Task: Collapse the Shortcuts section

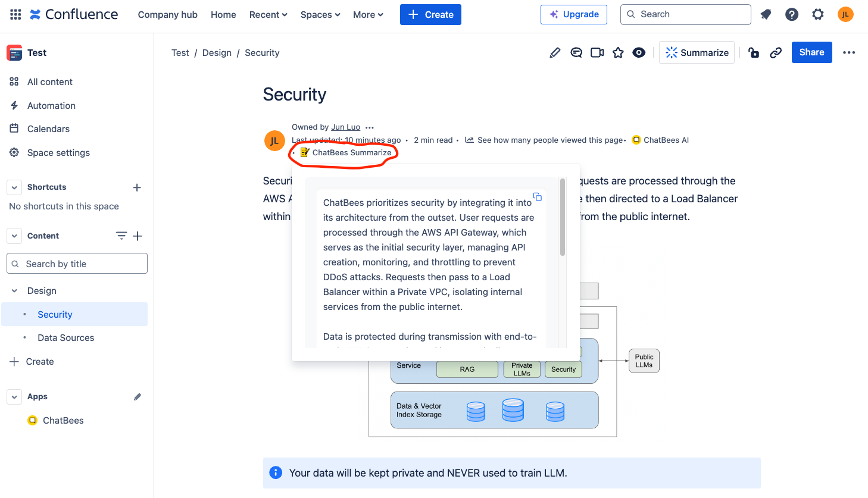Action: (14, 187)
